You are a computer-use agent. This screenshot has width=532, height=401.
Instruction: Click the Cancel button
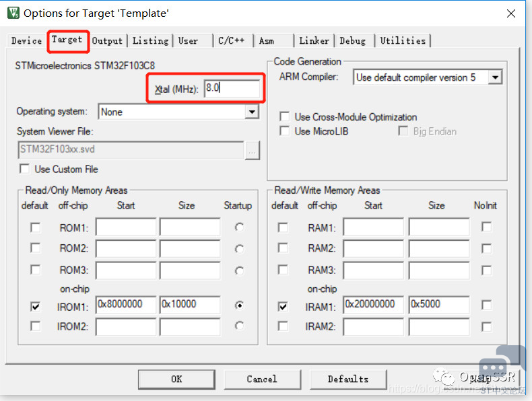point(262,379)
